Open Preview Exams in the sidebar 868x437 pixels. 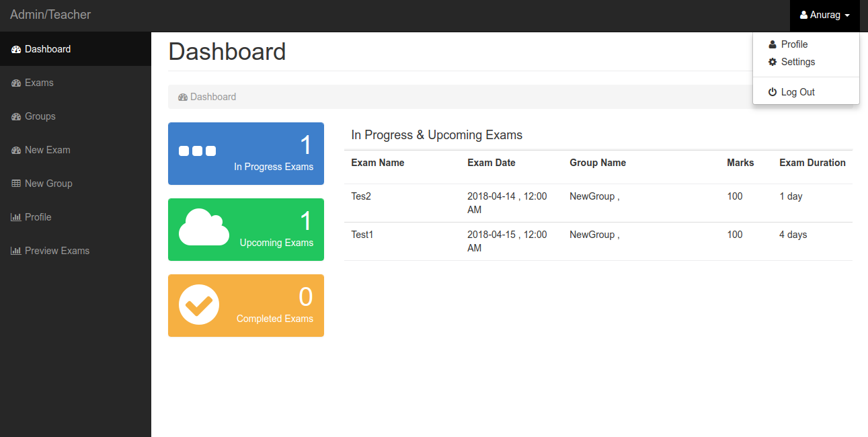click(75, 251)
